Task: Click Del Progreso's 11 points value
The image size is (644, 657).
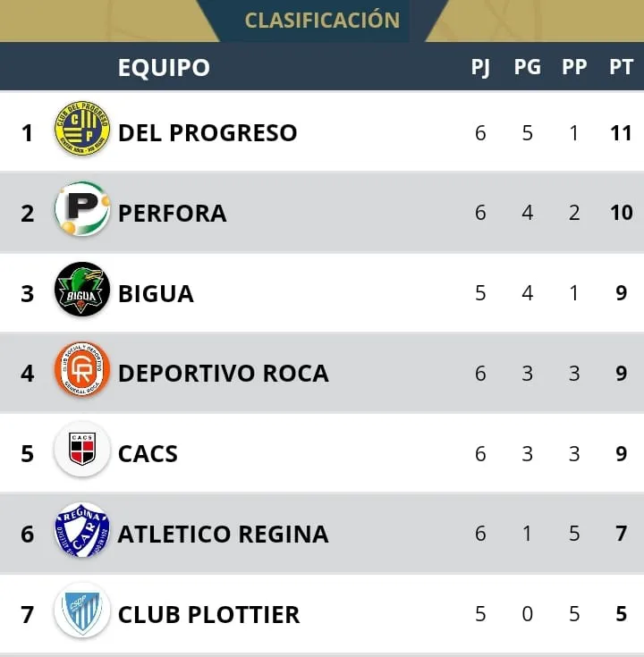Action: (621, 133)
